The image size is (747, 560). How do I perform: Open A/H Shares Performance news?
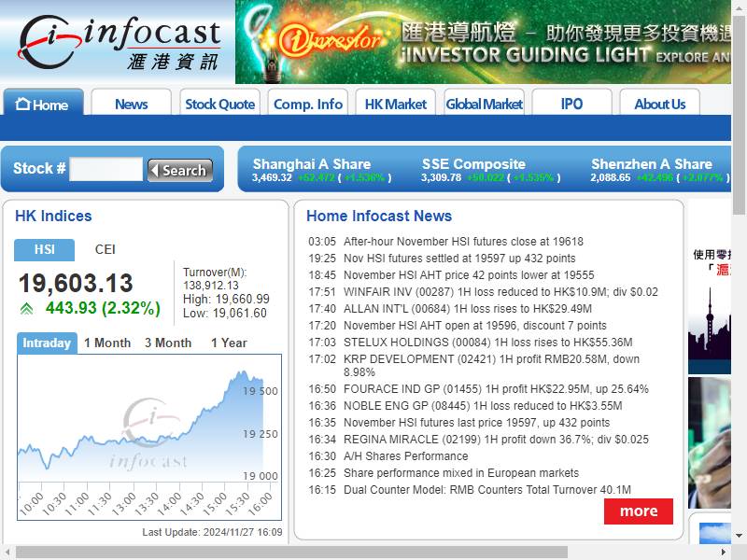pyautogui.click(x=406, y=456)
